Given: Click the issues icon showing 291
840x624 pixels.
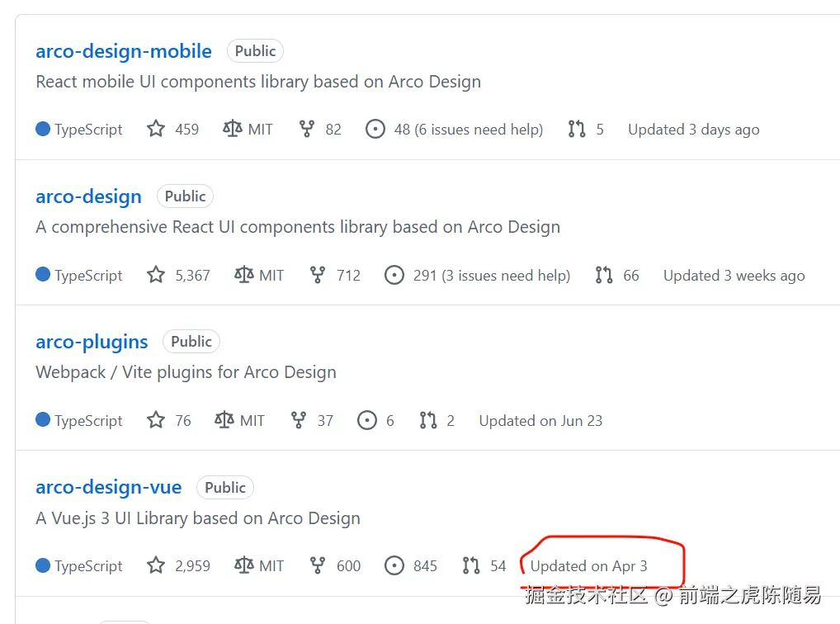Looking at the screenshot, I should (x=394, y=275).
